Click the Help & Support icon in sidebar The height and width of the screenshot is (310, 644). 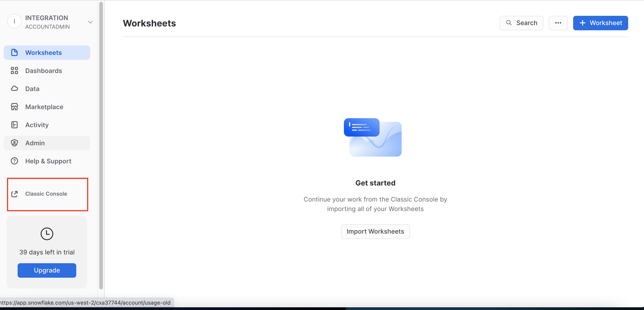click(x=14, y=161)
